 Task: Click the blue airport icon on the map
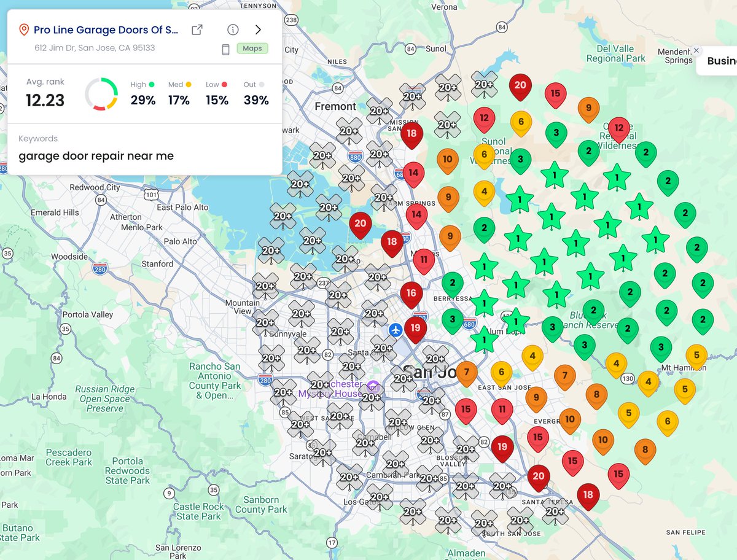(x=396, y=330)
